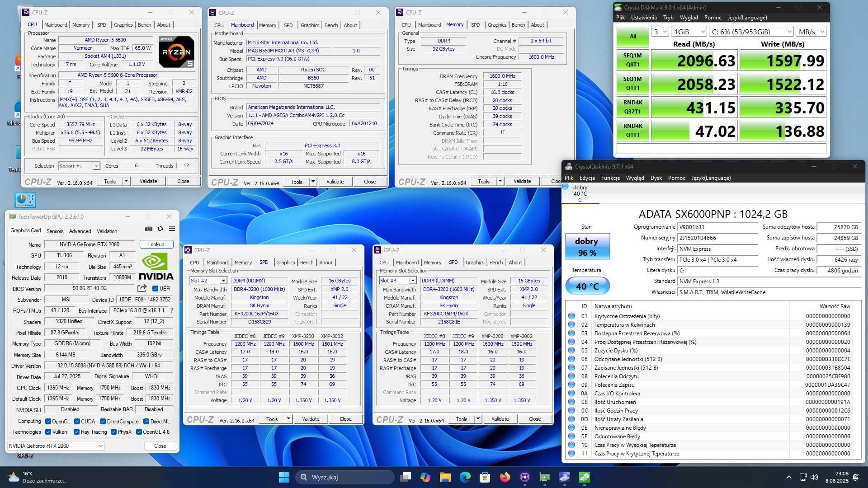
Task: Click the NVIDIA logo in GPU-Z
Action: pyautogui.click(x=156, y=266)
